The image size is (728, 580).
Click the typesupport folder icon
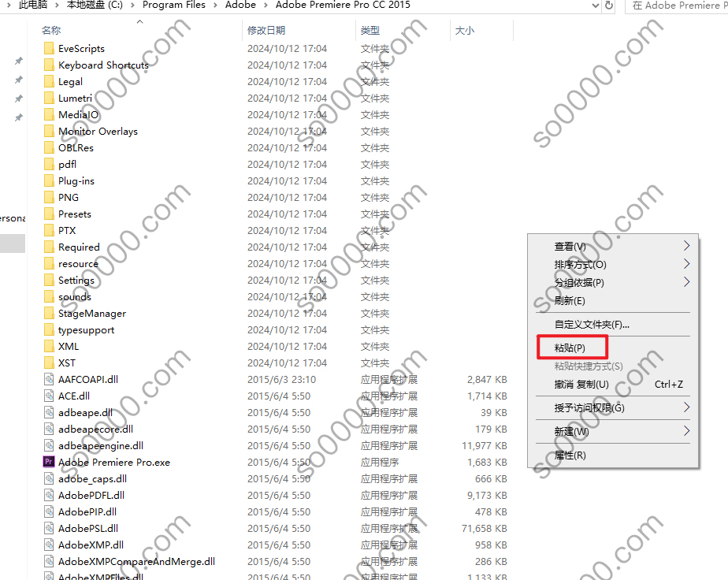tap(49, 329)
